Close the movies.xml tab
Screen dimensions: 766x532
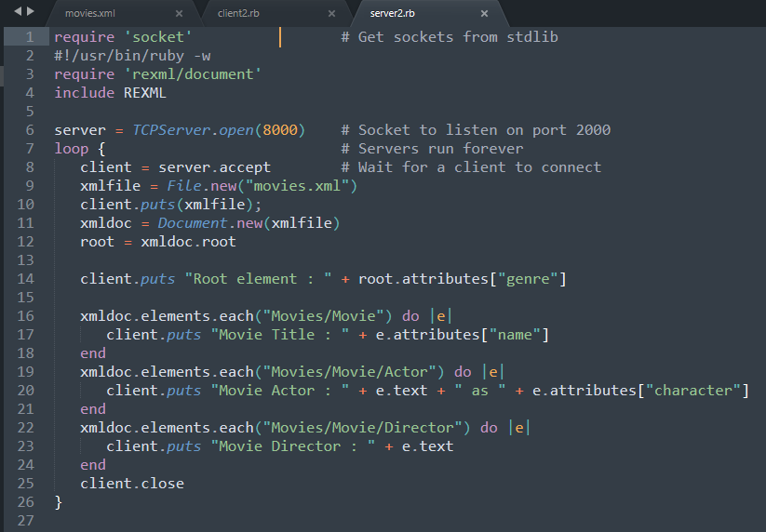pyautogui.click(x=180, y=14)
